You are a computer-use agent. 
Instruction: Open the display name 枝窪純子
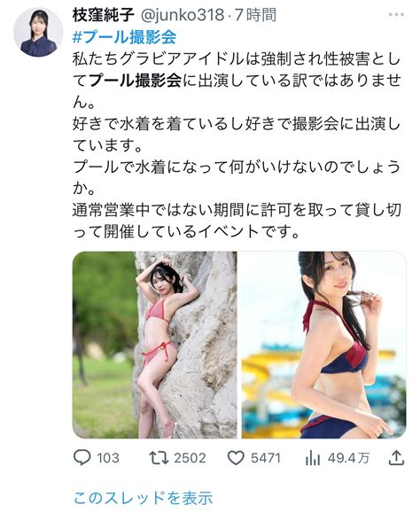pyautogui.click(x=103, y=15)
